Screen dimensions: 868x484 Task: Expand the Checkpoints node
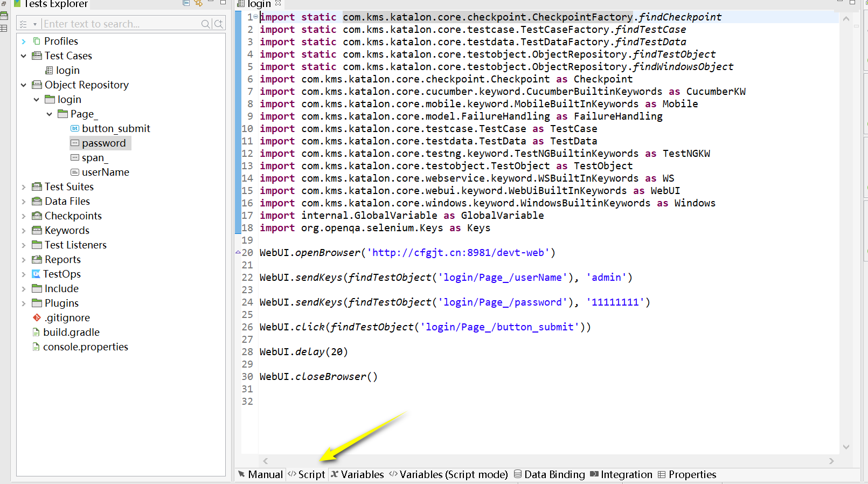pyautogui.click(x=23, y=216)
